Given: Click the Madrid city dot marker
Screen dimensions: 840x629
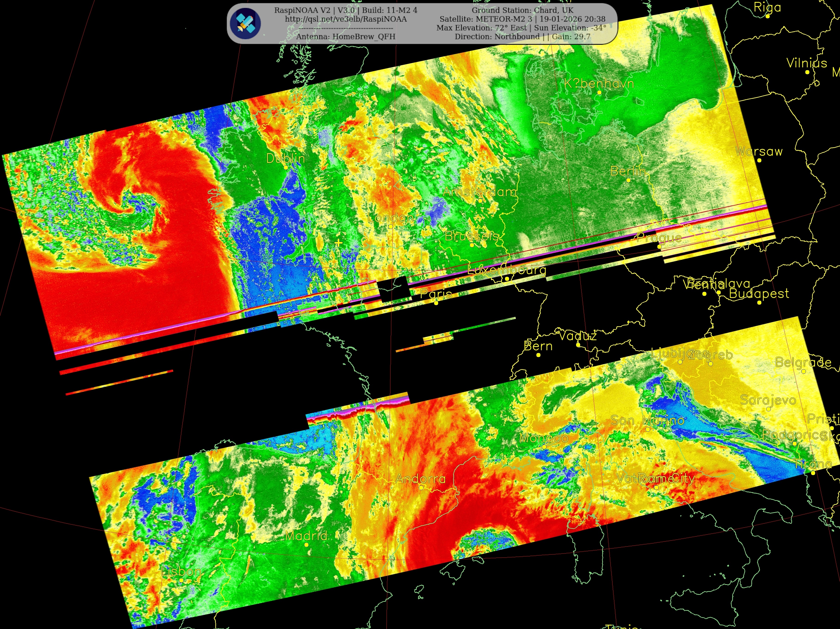Looking at the screenshot, I should pyautogui.click(x=307, y=545).
